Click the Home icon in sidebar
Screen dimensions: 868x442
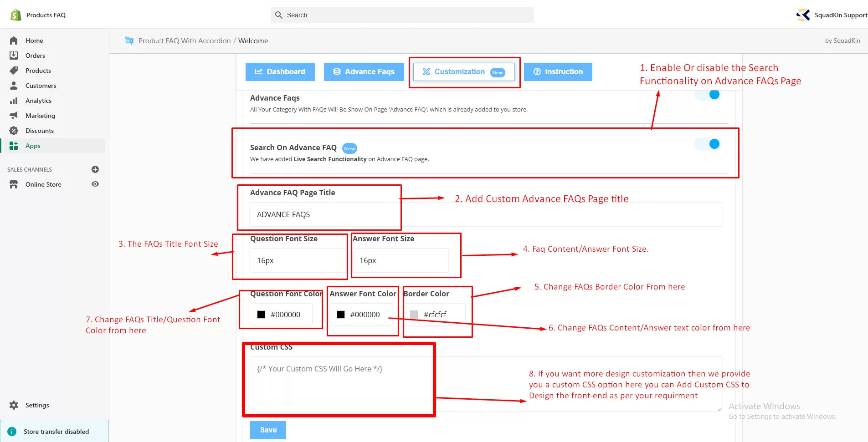pyautogui.click(x=14, y=41)
